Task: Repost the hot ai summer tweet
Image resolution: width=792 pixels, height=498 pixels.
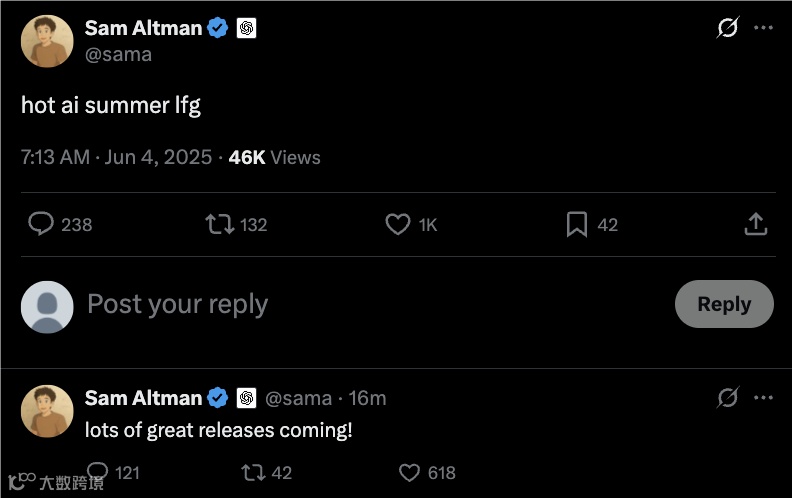Action: click(219, 224)
